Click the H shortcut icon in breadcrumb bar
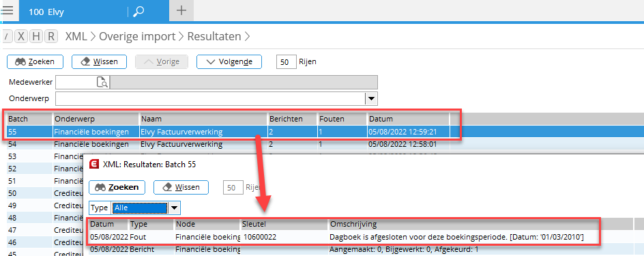The image size is (644, 256). click(x=36, y=36)
